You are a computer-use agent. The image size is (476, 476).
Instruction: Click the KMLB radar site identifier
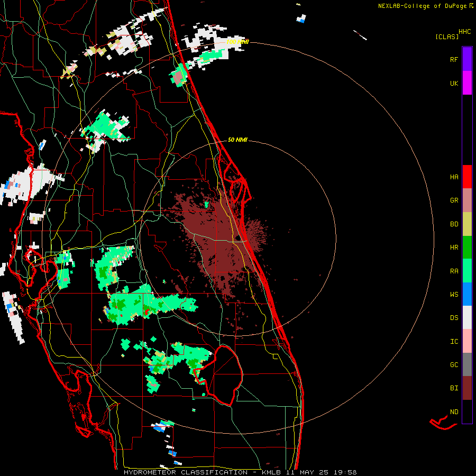[x=271, y=472]
